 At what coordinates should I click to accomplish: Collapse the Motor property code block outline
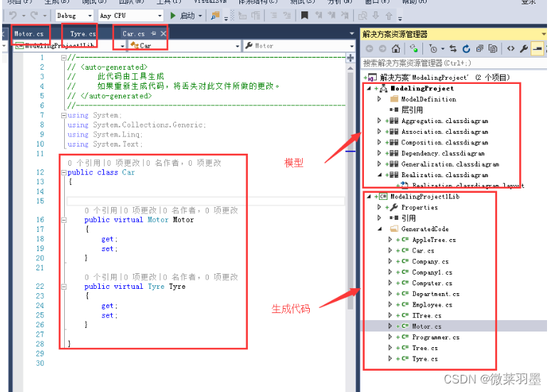63,220
